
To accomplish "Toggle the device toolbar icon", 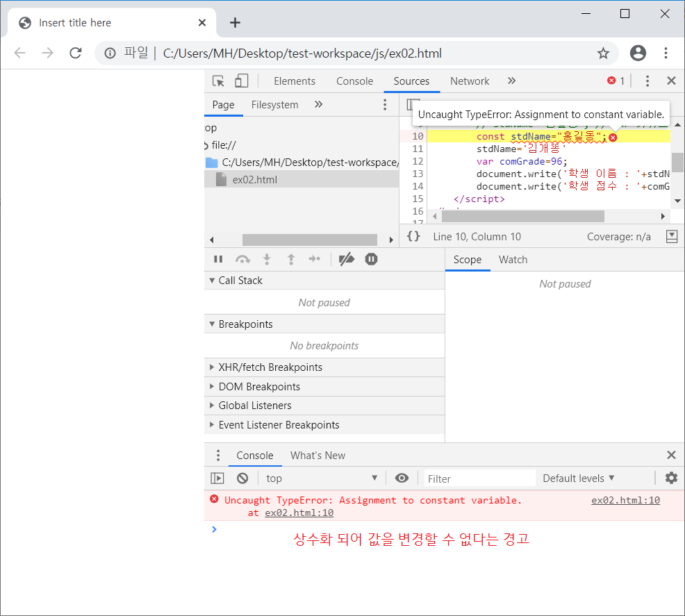I will pos(241,81).
